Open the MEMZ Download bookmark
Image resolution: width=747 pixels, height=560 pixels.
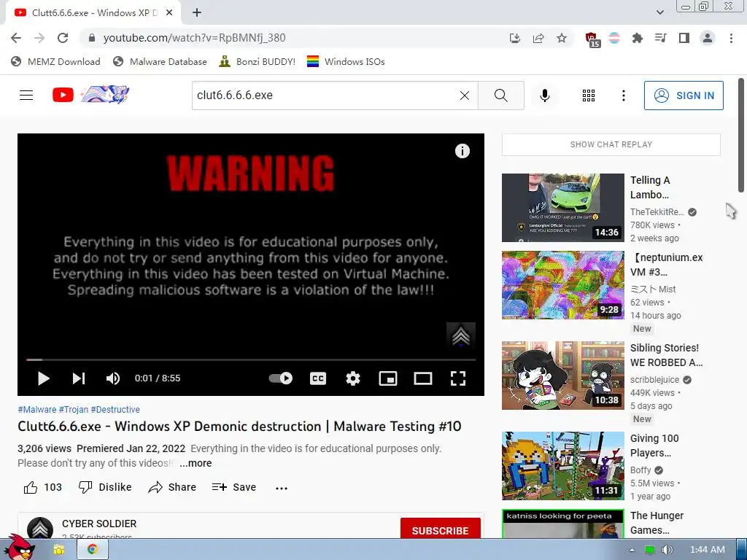[x=55, y=62]
